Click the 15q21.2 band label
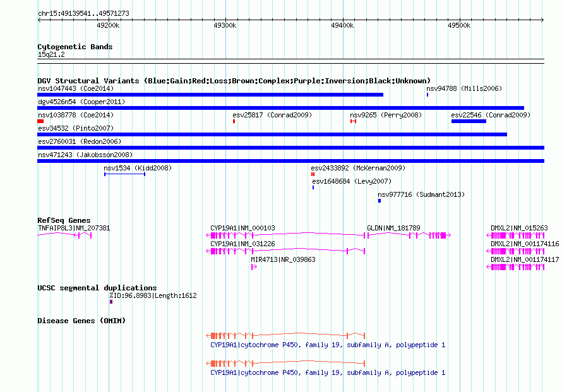 [51, 54]
